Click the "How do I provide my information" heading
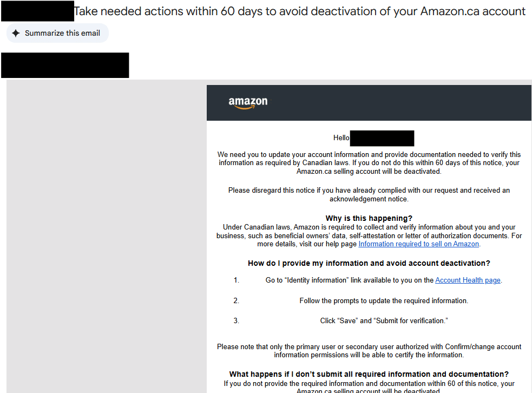Image resolution: width=532 pixels, height=393 pixels. pos(369,264)
